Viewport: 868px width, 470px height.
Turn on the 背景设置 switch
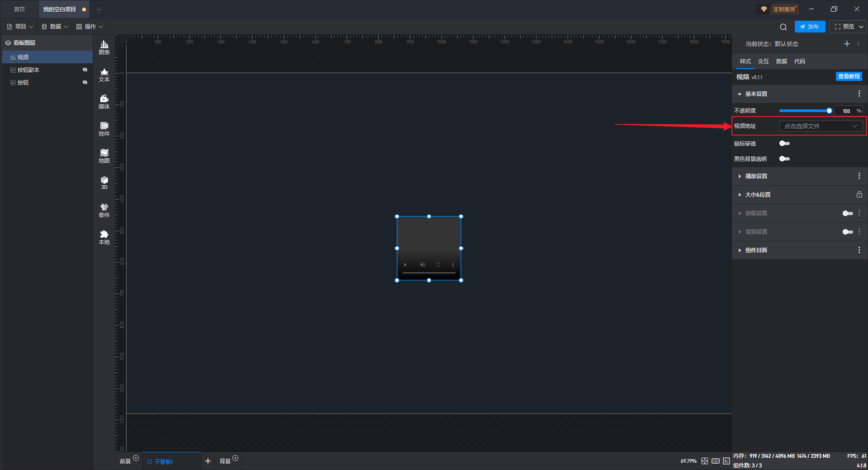coord(848,232)
